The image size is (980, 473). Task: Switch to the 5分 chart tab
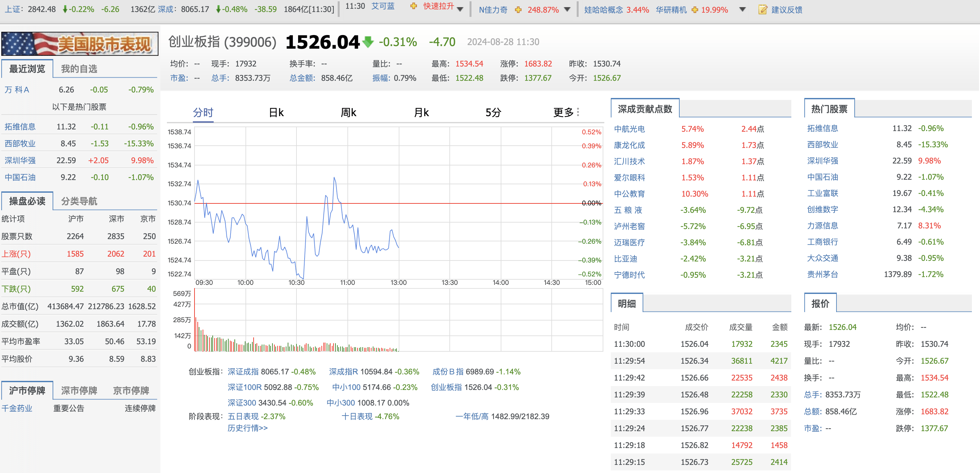point(493,113)
